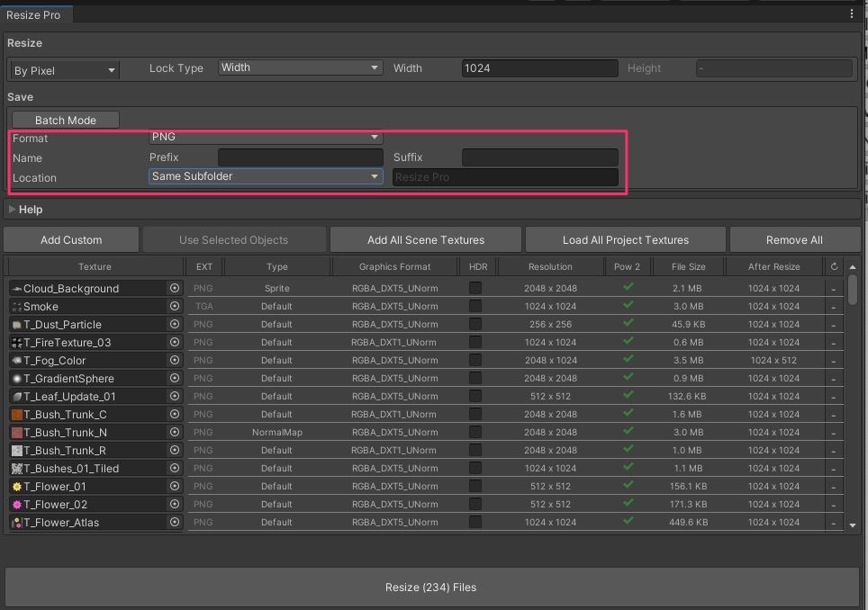Sort by the File Size column header
868x610 pixels.
688,266
